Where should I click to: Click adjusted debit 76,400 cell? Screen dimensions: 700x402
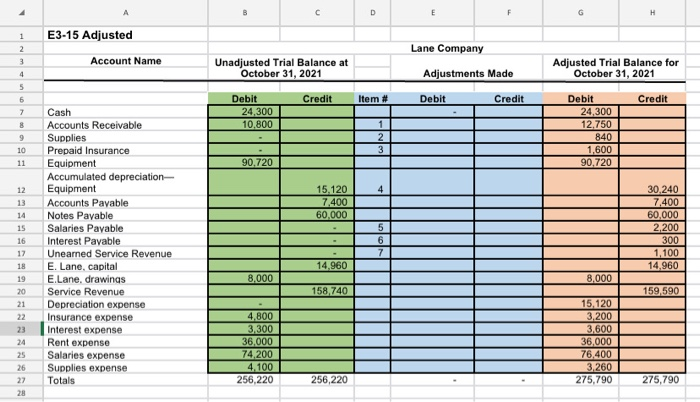[x=581, y=355]
